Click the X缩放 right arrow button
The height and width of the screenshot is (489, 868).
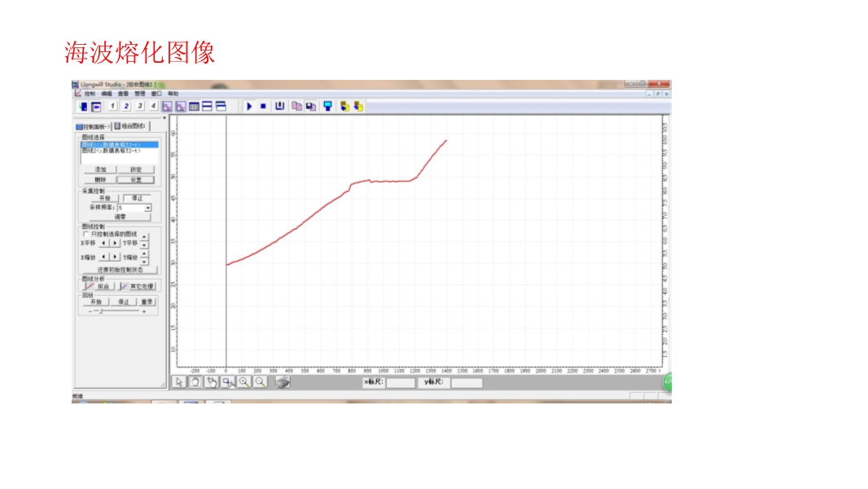click(115, 257)
